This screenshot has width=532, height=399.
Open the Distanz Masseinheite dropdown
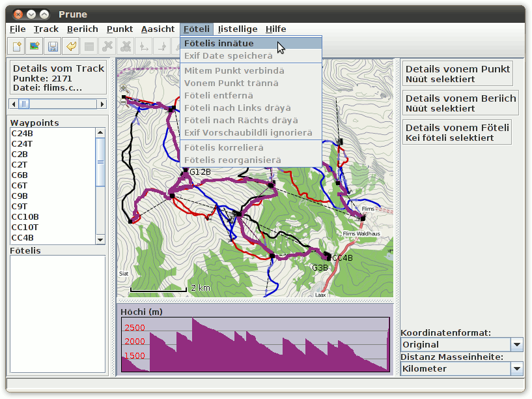point(516,369)
